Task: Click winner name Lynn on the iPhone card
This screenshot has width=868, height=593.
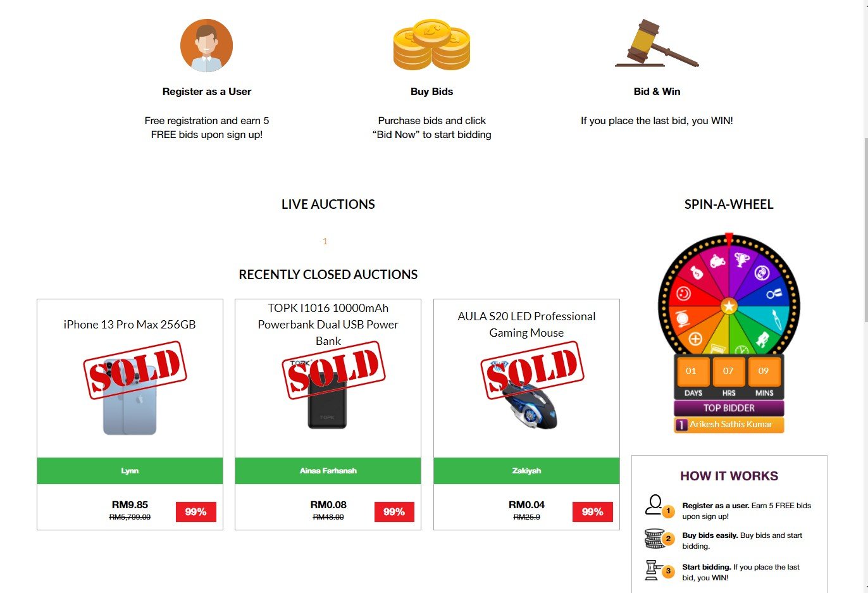Action: pos(130,470)
